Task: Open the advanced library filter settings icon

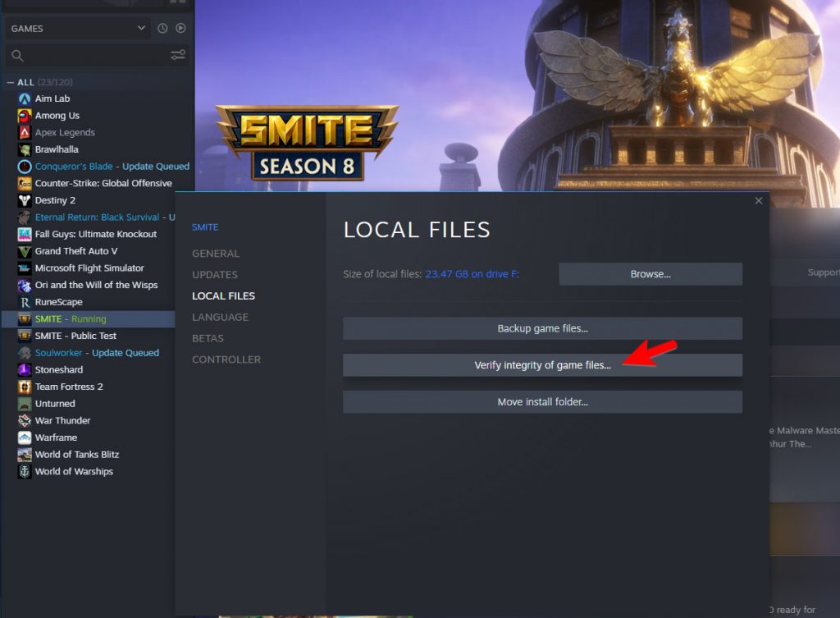Action: [178, 55]
